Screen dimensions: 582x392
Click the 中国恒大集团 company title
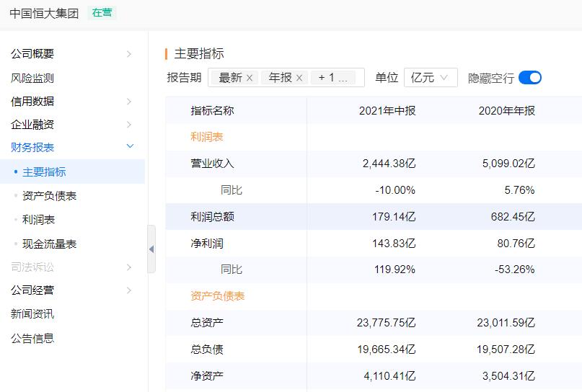(44, 14)
